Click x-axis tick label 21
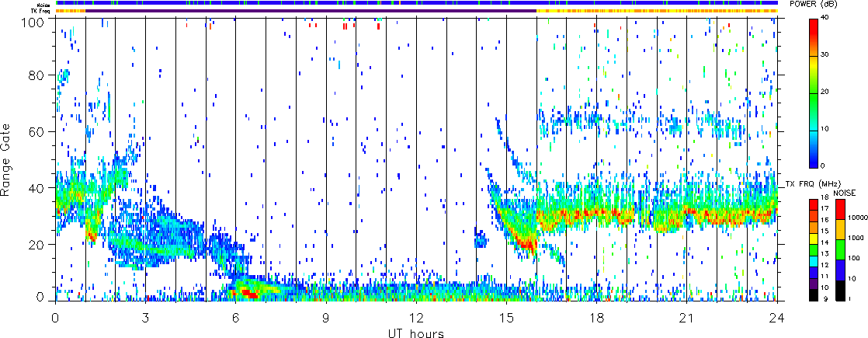This screenshot has height=338, width=868. (687, 319)
